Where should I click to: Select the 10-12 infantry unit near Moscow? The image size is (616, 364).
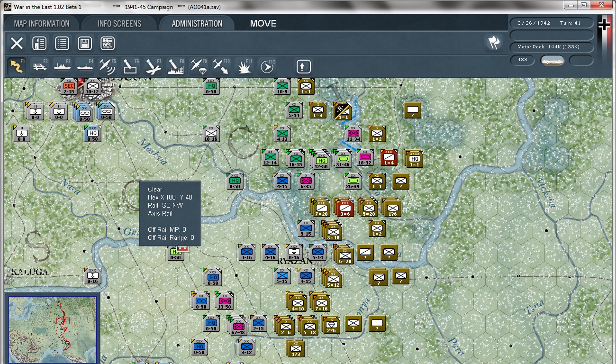[x=93, y=87]
